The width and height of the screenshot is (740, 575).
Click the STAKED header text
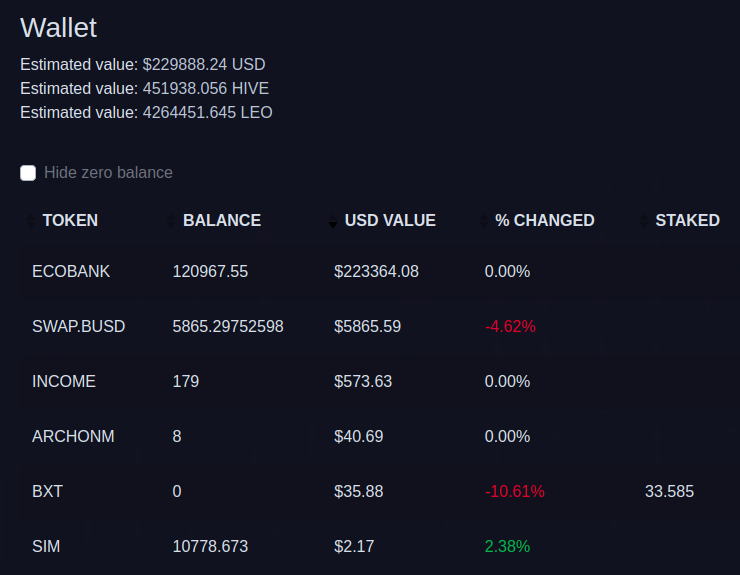[x=687, y=220]
